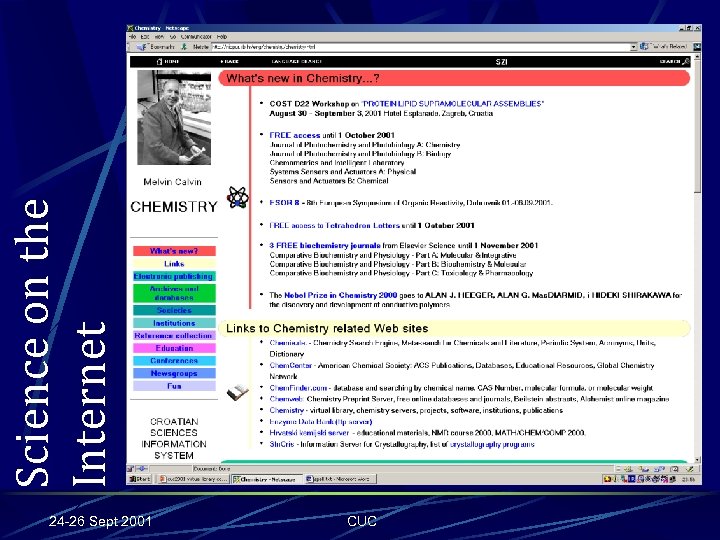Open the Conferences sidebar button
The height and width of the screenshot is (540, 720).
[x=174, y=361]
